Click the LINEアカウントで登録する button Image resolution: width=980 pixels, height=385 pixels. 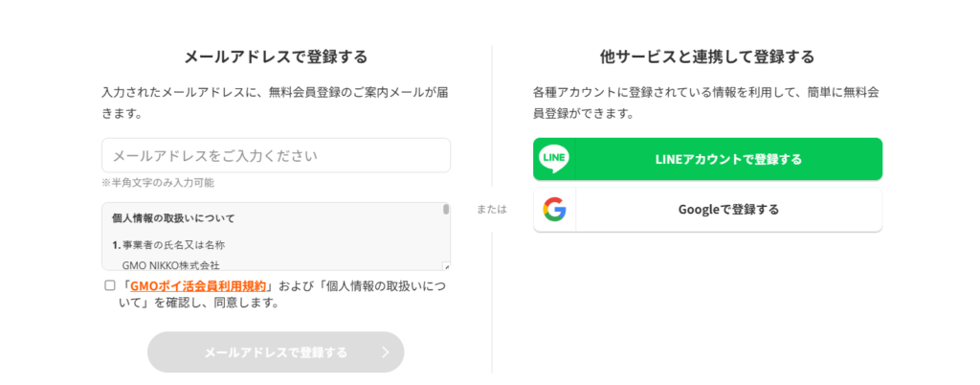click(x=707, y=159)
